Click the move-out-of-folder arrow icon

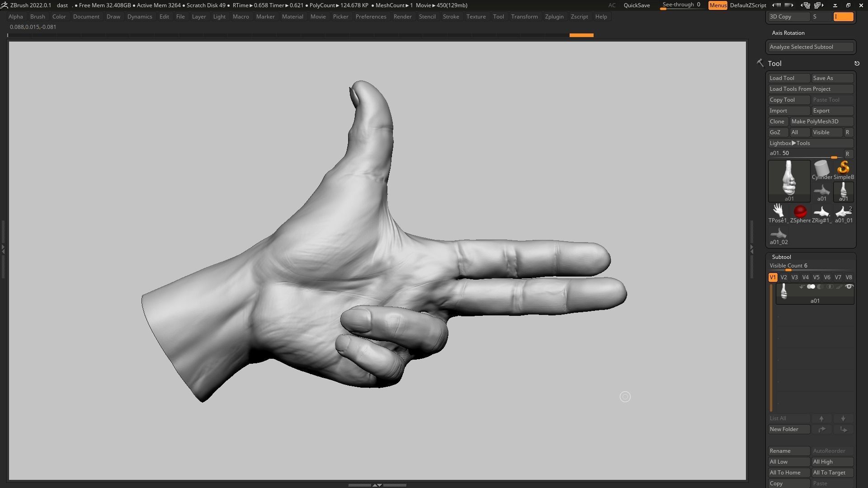coord(843,429)
